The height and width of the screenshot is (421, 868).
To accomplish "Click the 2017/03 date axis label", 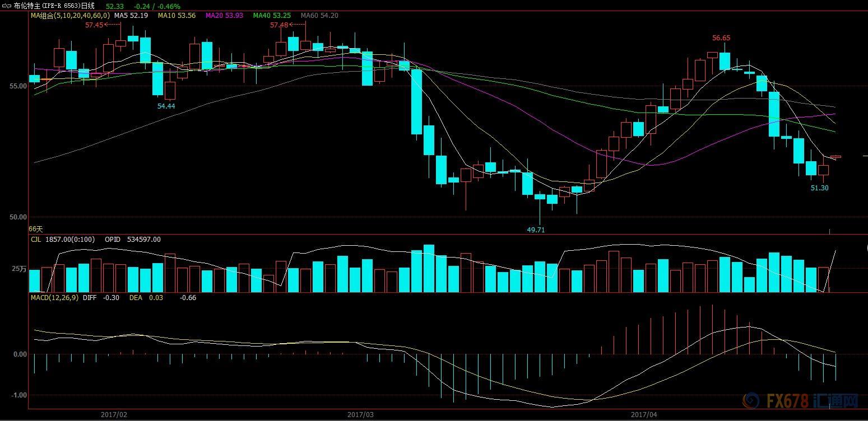I will (x=360, y=415).
